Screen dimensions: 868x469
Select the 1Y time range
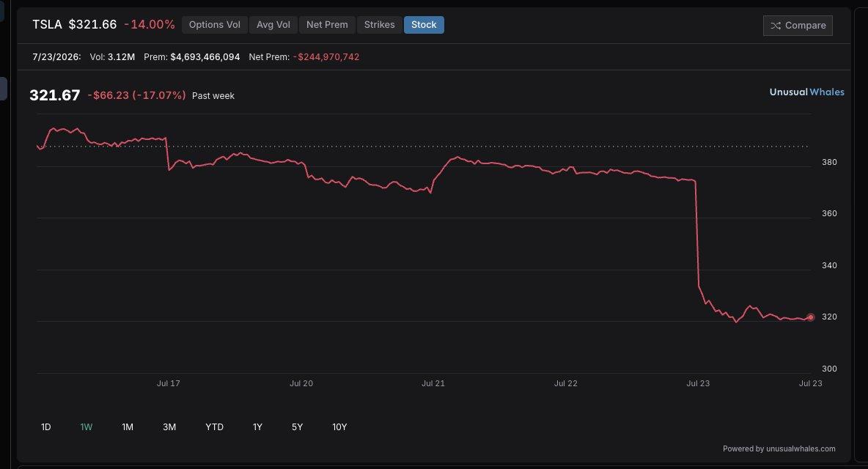(x=257, y=427)
